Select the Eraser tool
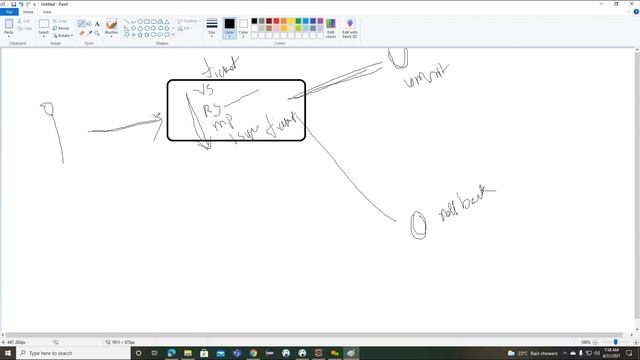 click(82, 33)
